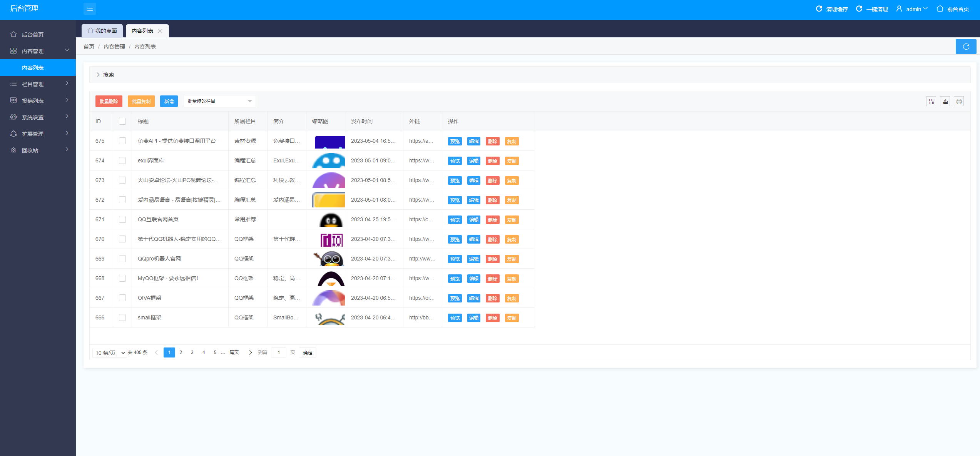980x456 pixels.
Task: Click the blue 新增 button
Action: (169, 101)
